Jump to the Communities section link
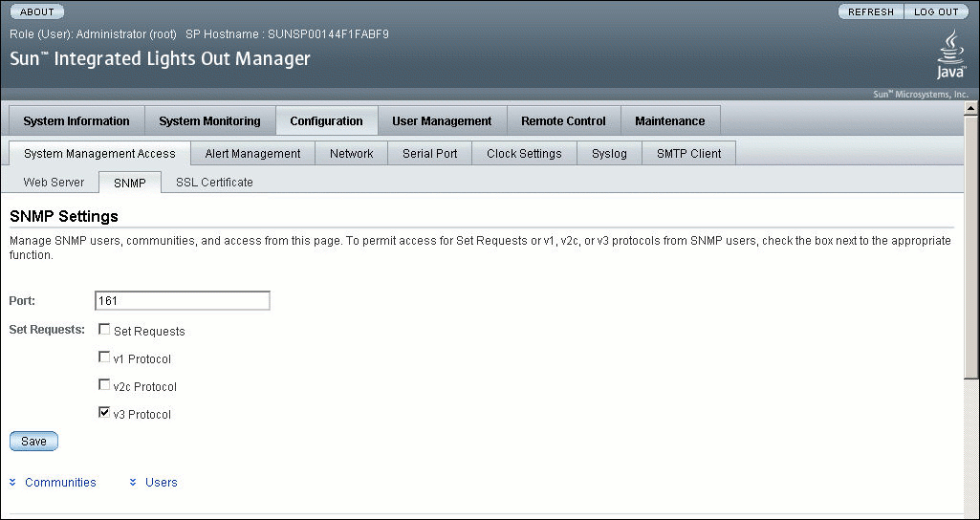This screenshot has width=980, height=520. pos(60,483)
